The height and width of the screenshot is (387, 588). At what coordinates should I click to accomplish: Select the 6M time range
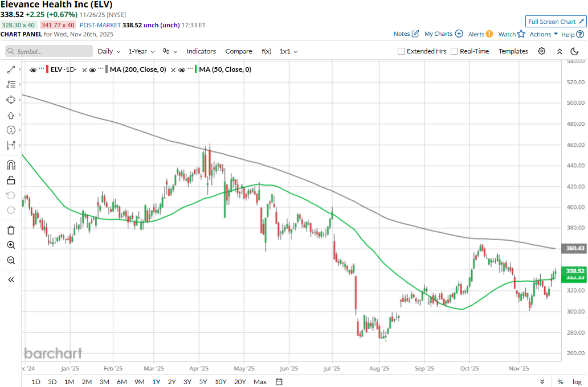coord(122,382)
